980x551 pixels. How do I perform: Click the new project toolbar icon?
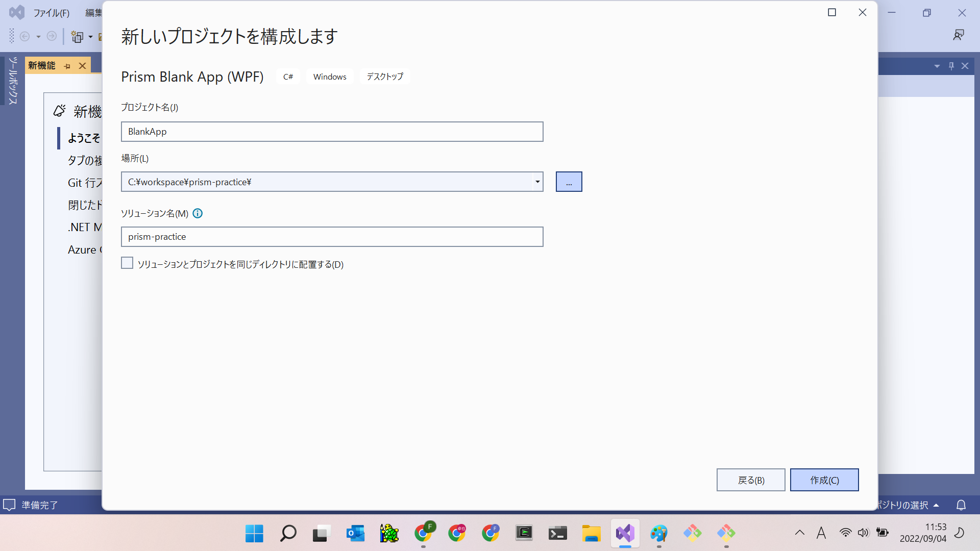tap(78, 36)
